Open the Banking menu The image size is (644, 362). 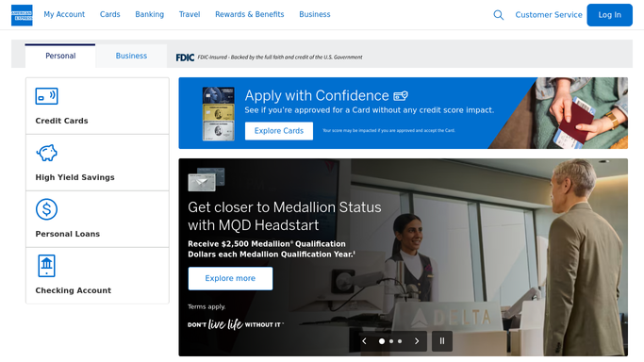[x=150, y=14]
